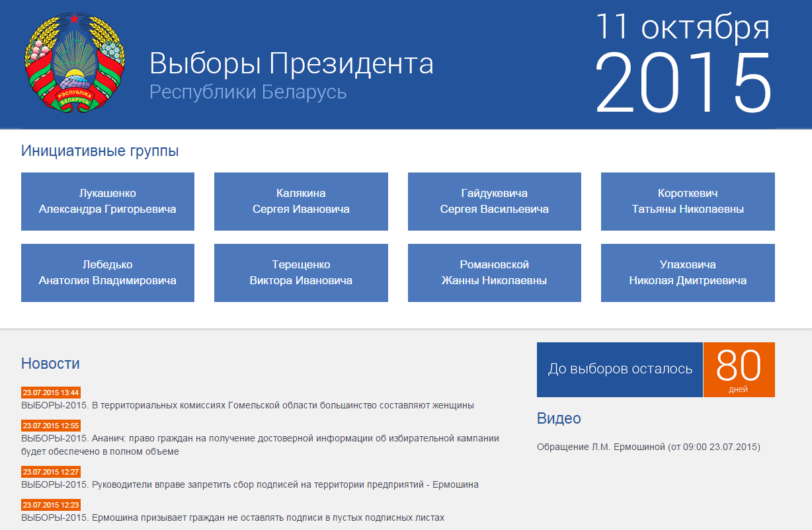The height and width of the screenshot is (530, 812).
Task: Open news on запретить сбор подписей
Action: pos(249,484)
